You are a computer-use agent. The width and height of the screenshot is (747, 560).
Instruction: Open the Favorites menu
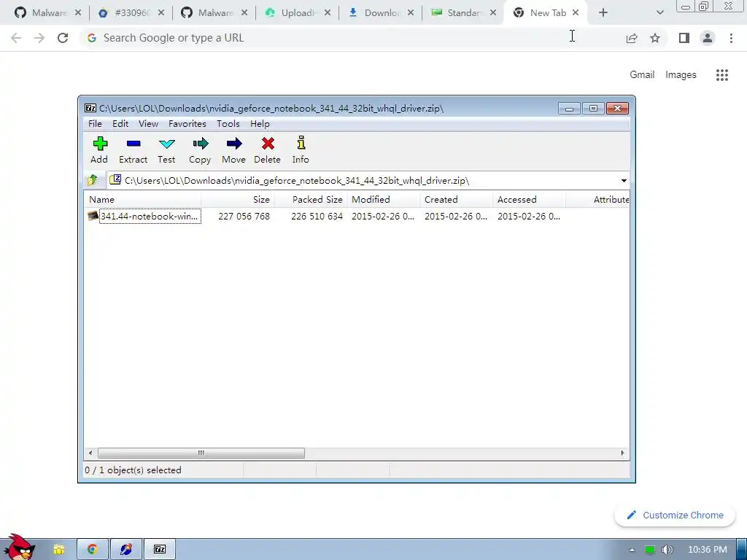click(x=187, y=124)
